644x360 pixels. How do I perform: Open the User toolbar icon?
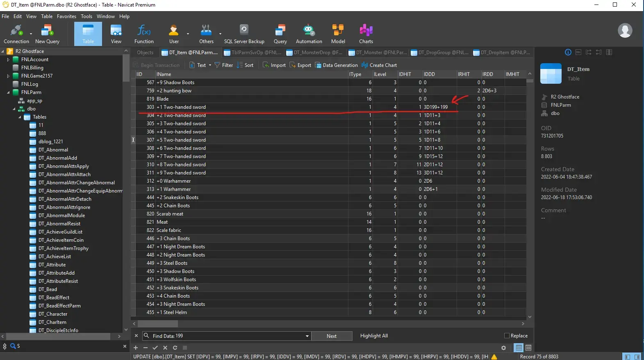click(174, 34)
